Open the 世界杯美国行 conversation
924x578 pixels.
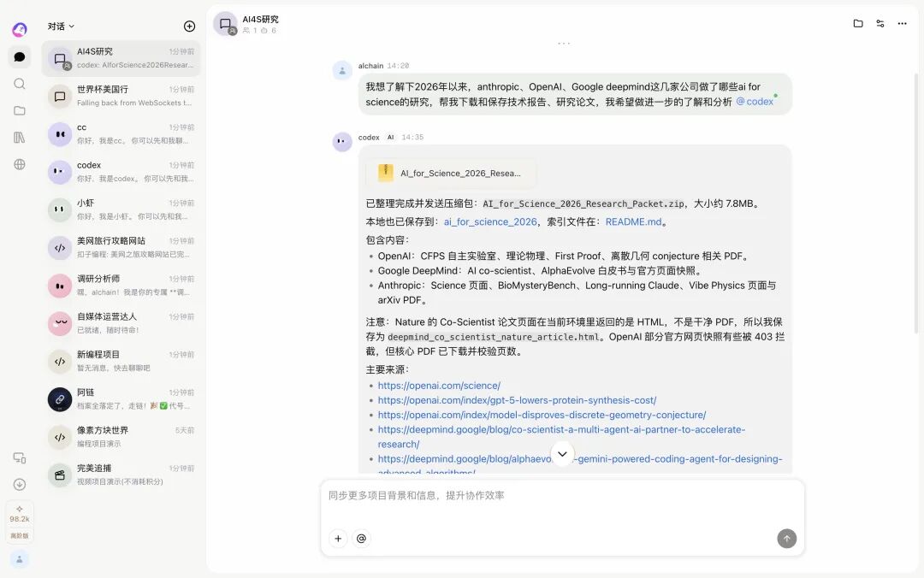pyautogui.click(x=121, y=96)
